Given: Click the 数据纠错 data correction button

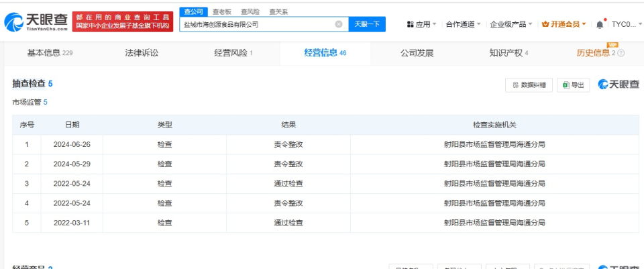Looking at the screenshot, I should [529, 85].
